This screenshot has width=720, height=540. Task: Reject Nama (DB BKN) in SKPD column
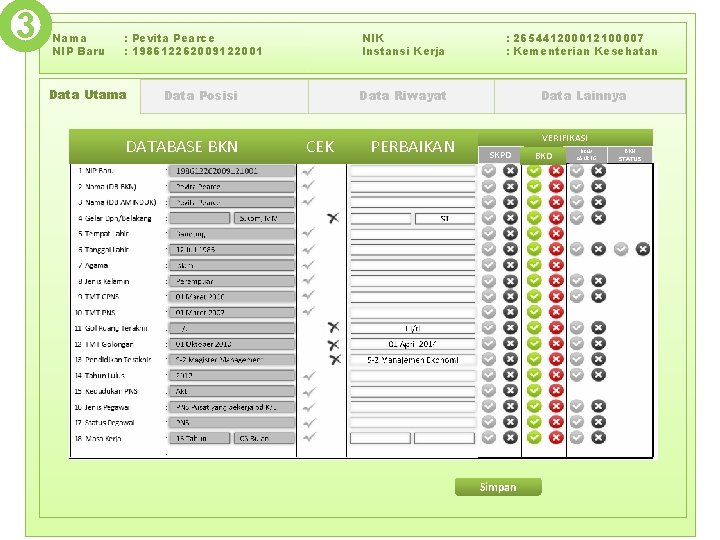tap(510, 186)
